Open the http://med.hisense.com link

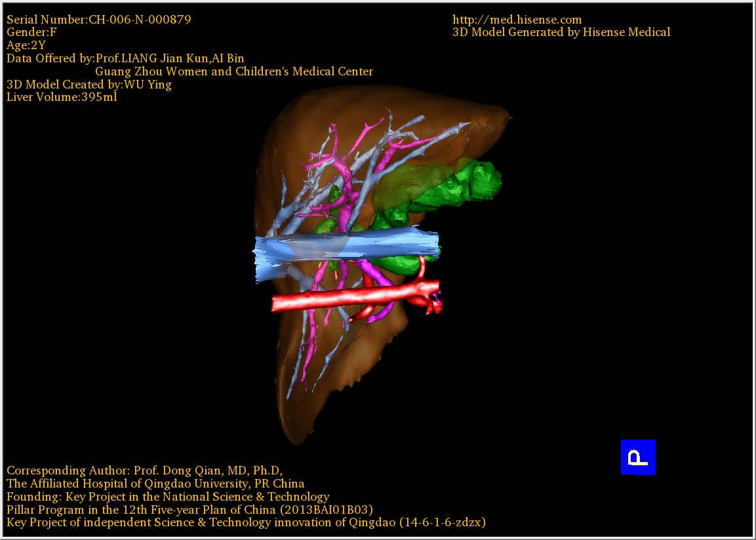(x=517, y=20)
